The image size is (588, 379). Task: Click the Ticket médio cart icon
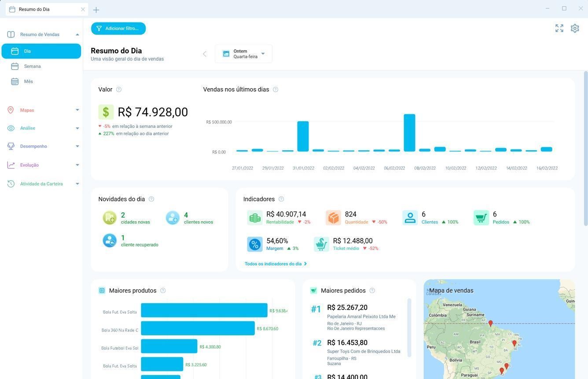(x=321, y=244)
